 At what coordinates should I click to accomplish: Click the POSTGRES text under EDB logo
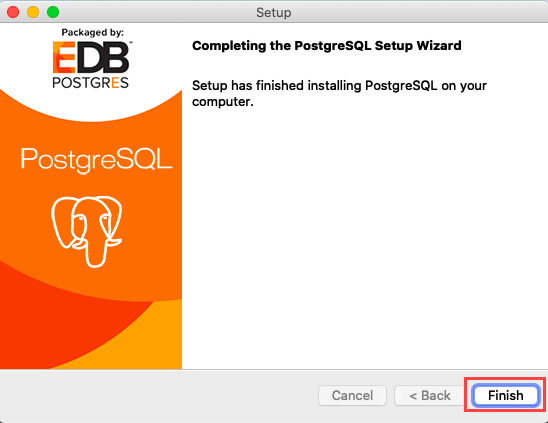pyautogui.click(x=91, y=83)
